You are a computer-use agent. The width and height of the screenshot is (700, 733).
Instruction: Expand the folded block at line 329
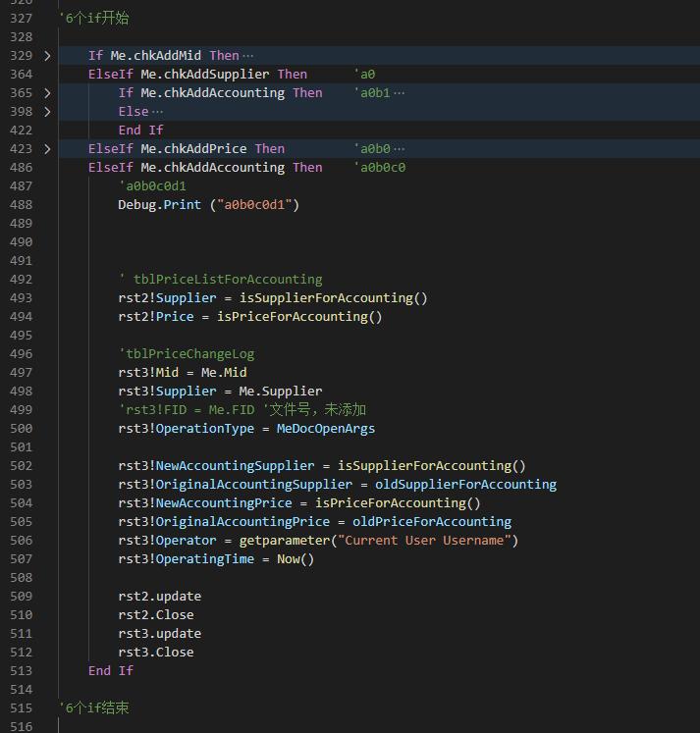tap(47, 56)
